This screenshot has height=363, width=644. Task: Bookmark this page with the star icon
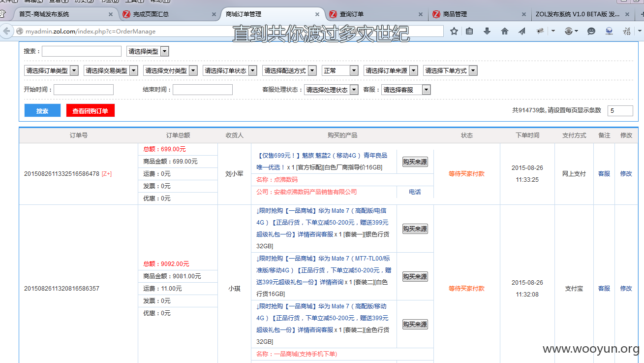(x=454, y=31)
